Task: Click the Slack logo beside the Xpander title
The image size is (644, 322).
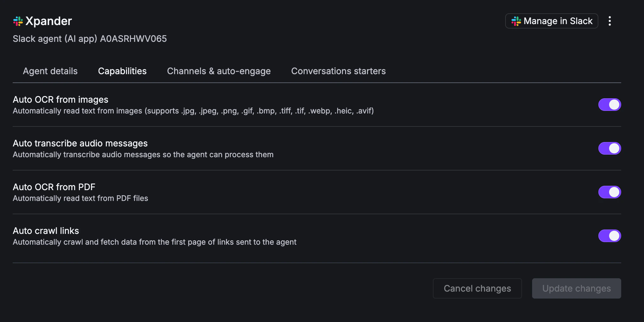Action: click(18, 21)
